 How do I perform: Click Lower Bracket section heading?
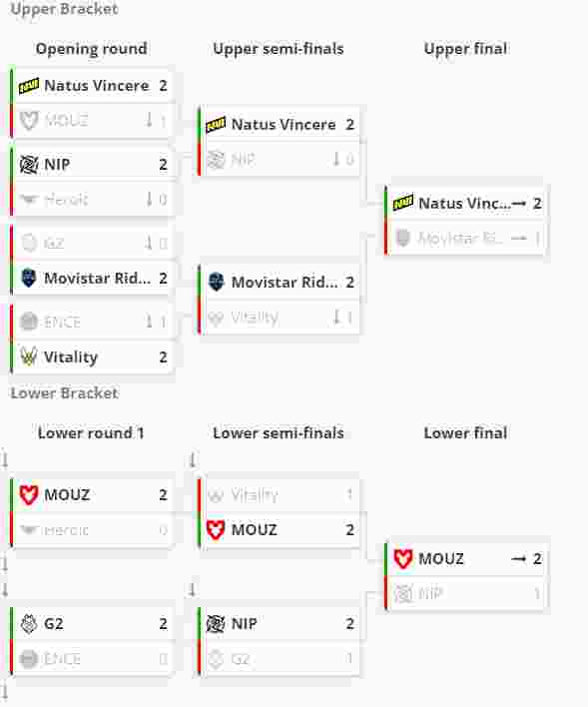pos(65,393)
